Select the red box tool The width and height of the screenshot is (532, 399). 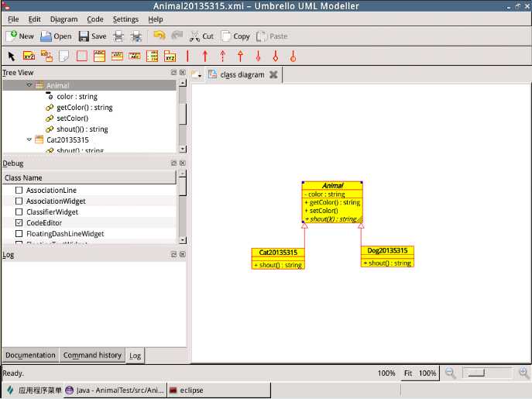82,56
